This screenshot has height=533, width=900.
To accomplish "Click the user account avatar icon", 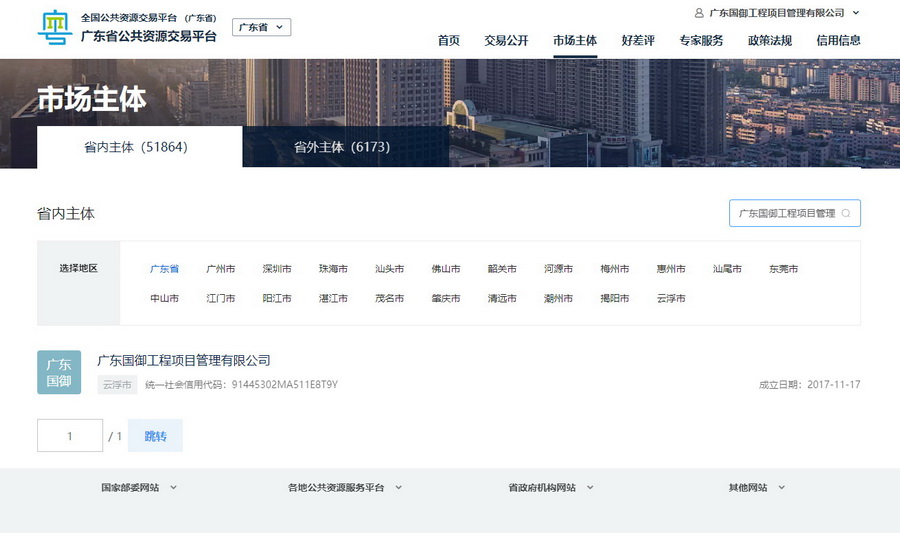I will point(699,13).
